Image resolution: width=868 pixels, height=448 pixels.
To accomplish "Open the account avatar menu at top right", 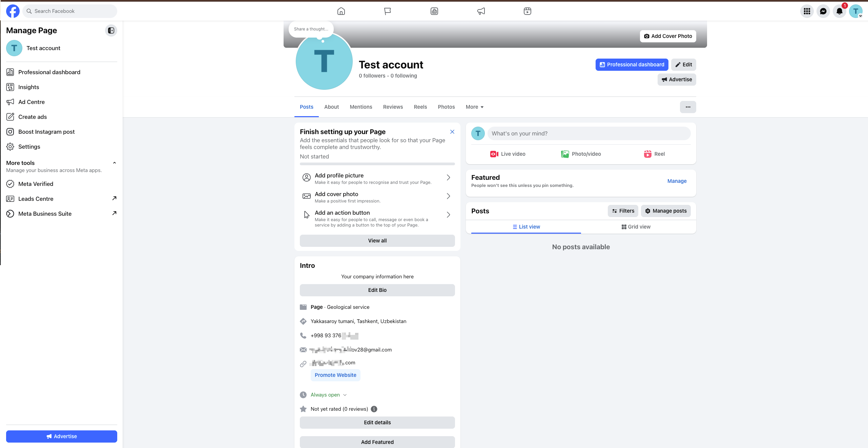I will (856, 11).
